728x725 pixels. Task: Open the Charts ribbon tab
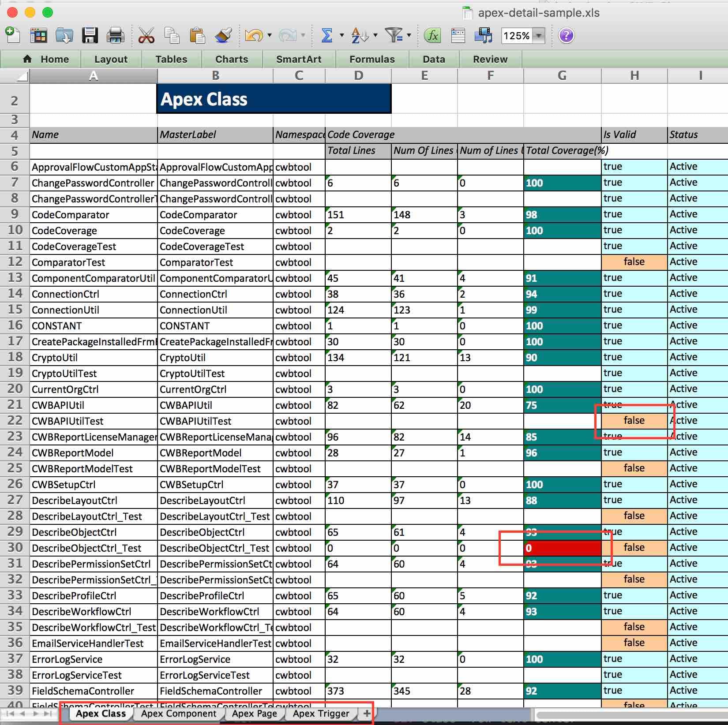point(232,59)
